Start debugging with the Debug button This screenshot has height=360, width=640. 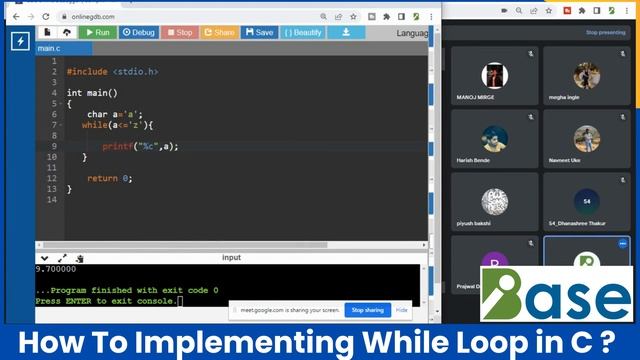tap(139, 32)
